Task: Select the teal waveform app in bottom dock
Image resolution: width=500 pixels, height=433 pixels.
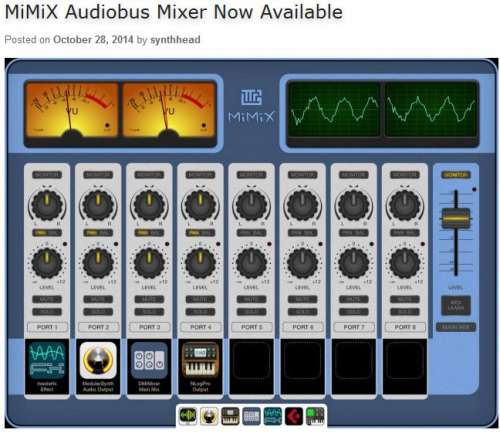Action: [273, 416]
